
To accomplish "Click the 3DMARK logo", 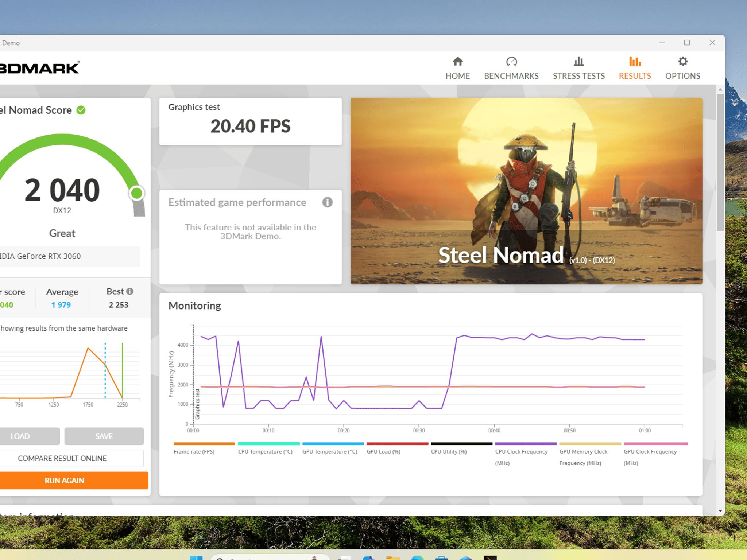I will click(39, 68).
